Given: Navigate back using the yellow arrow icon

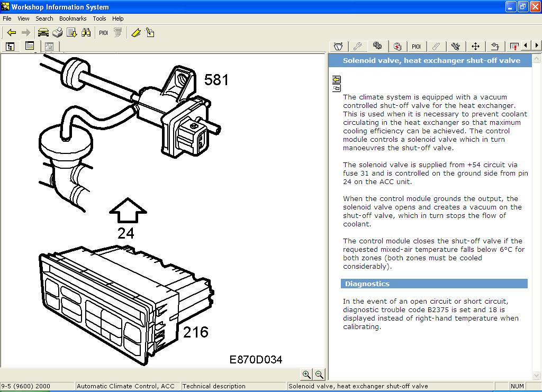Looking at the screenshot, I should point(11,32).
